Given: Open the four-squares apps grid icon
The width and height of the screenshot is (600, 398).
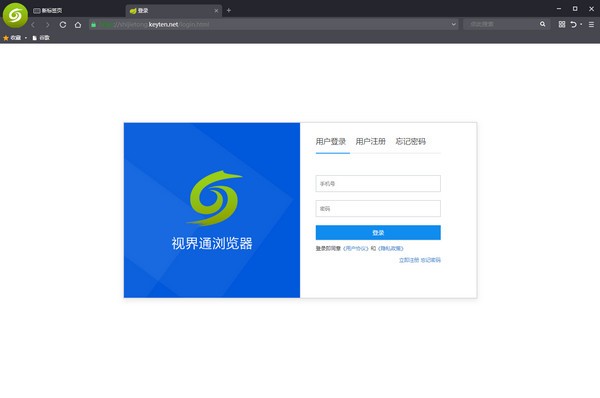Looking at the screenshot, I should pyautogui.click(x=562, y=24).
